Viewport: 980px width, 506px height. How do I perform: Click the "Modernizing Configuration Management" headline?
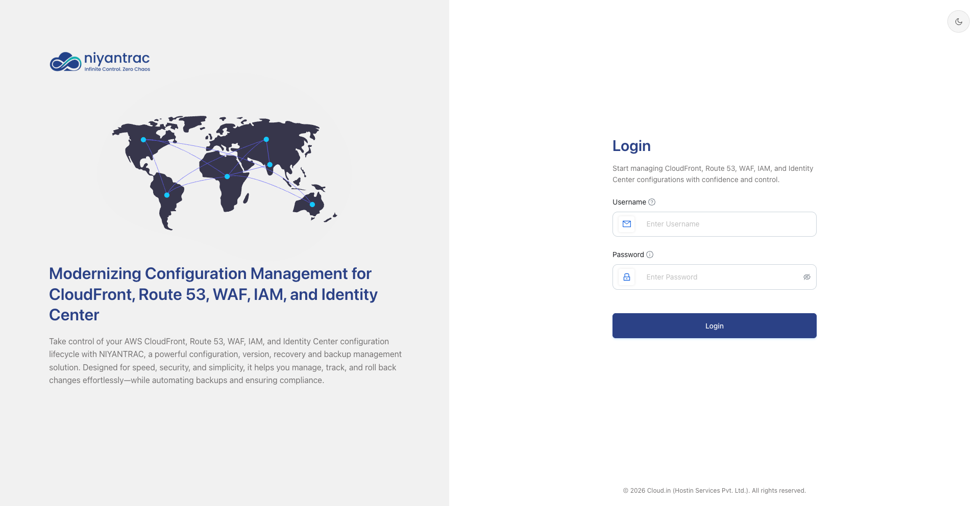(213, 294)
